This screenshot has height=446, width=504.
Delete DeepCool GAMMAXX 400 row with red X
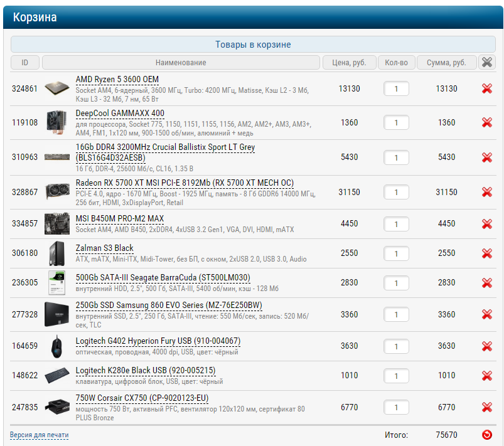487,122
